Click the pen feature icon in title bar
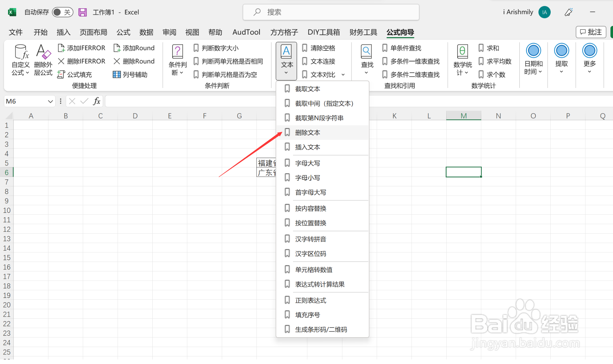This screenshot has width=613, height=364. (x=569, y=12)
